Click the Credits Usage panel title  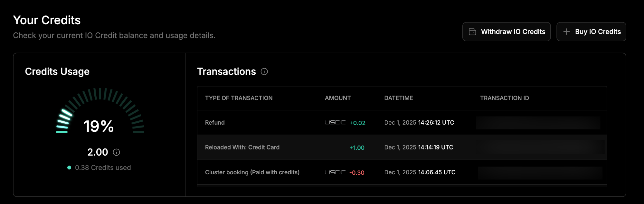(57, 72)
